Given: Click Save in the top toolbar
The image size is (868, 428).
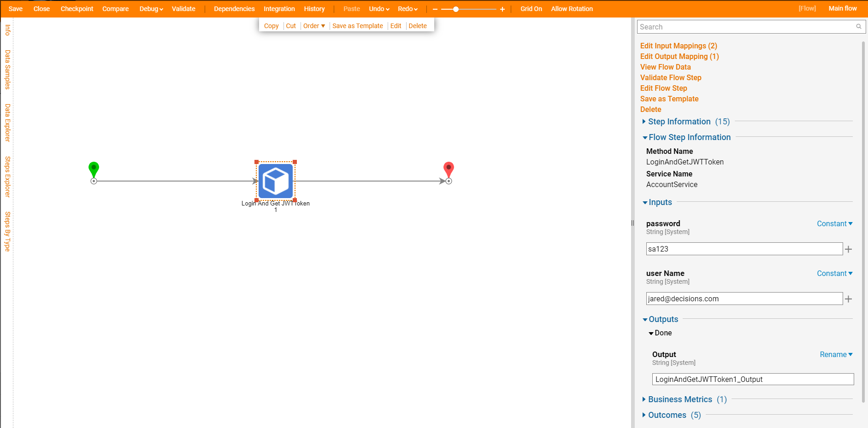Looking at the screenshot, I should (15, 9).
